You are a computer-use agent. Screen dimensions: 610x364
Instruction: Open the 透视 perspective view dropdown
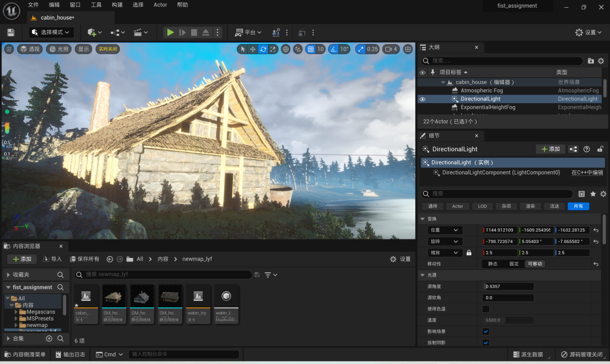tap(30, 49)
